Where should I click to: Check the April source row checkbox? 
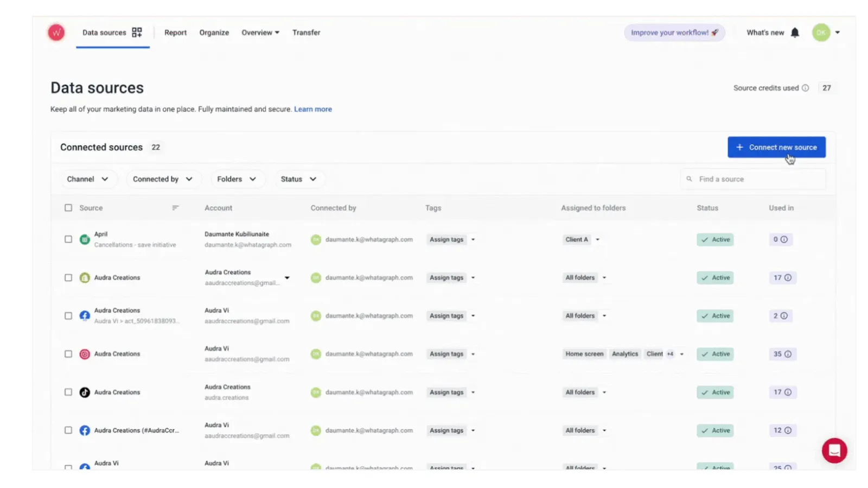click(x=68, y=239)
